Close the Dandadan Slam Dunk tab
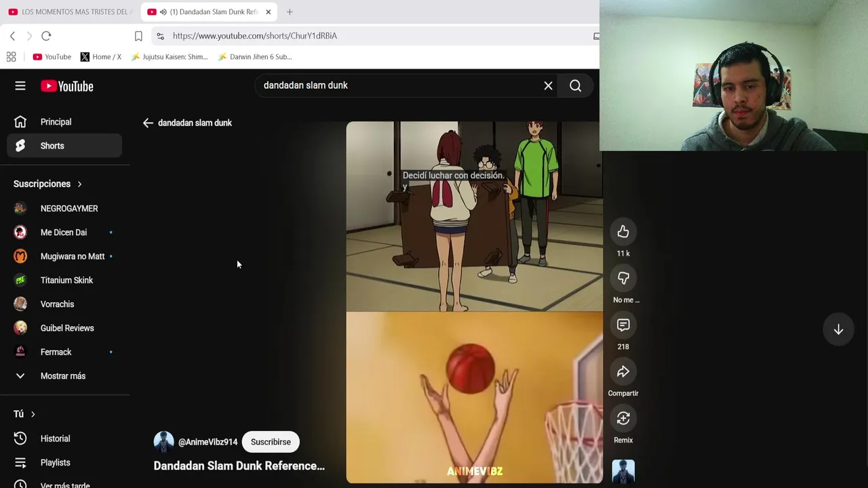 (x=268, y=12)
